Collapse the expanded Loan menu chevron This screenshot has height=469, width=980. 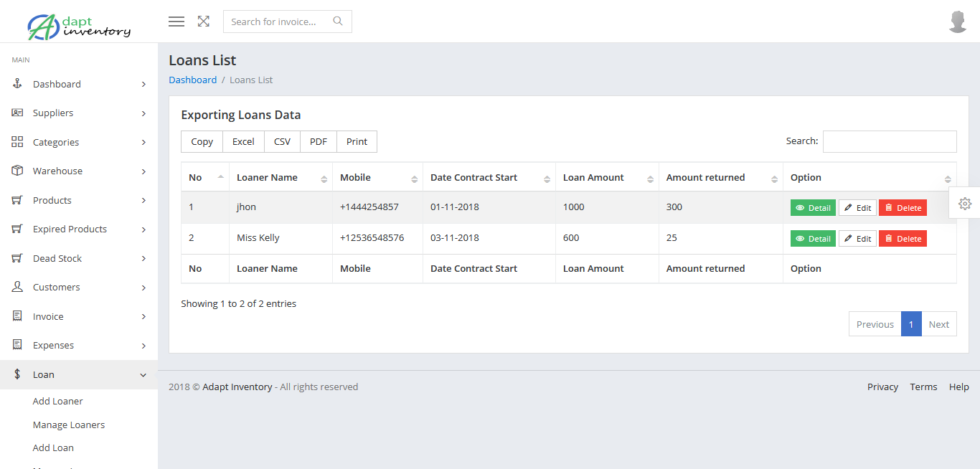click(143, 374)
